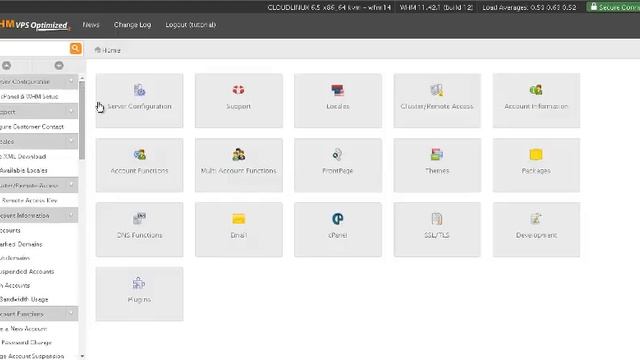
Task: Open the Support lifebuoy tile
Action: (239, 100)
